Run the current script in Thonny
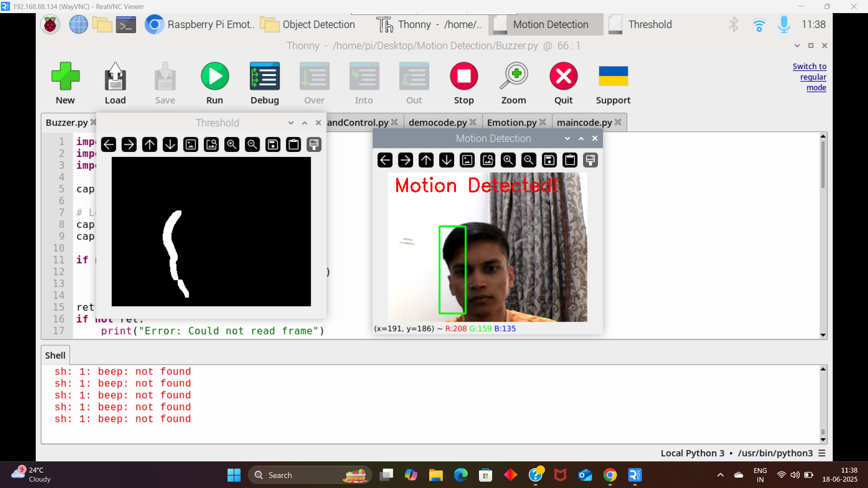868x488 pixels. [x=214, y=83]
